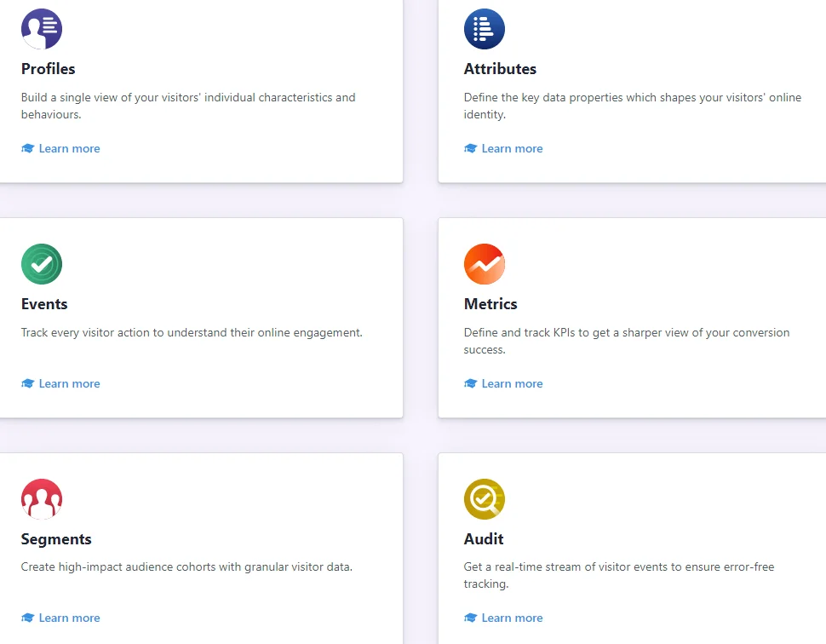
Task: Open Learn more link for Attributes
Action: point(512,148)
